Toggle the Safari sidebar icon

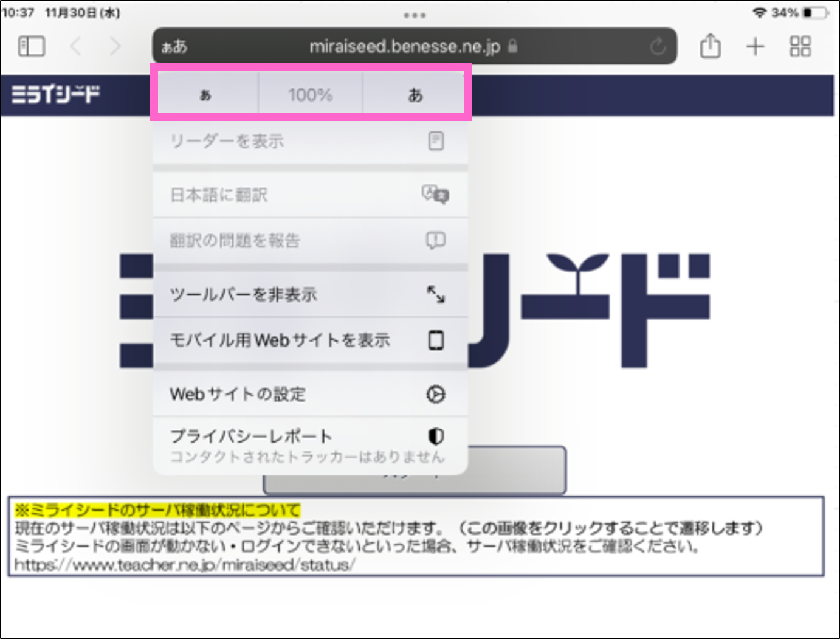(32, 46)
